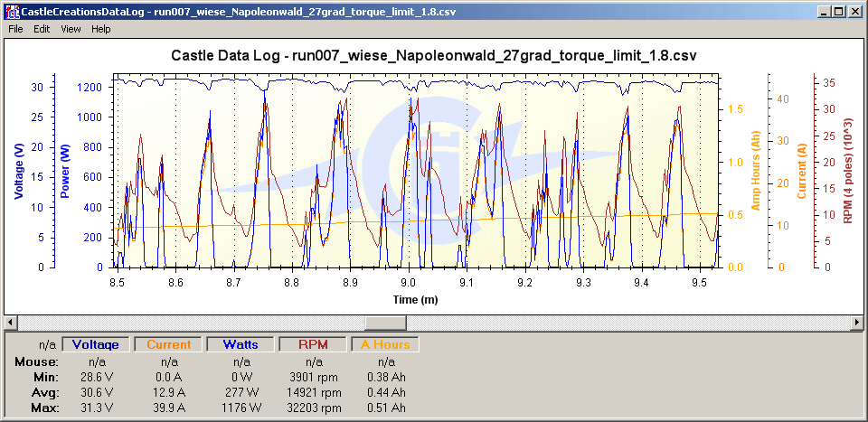Screen dimensions: 868x422
Task: Click the Avg current value 12.9 A
Action: (x=169, y=393)
